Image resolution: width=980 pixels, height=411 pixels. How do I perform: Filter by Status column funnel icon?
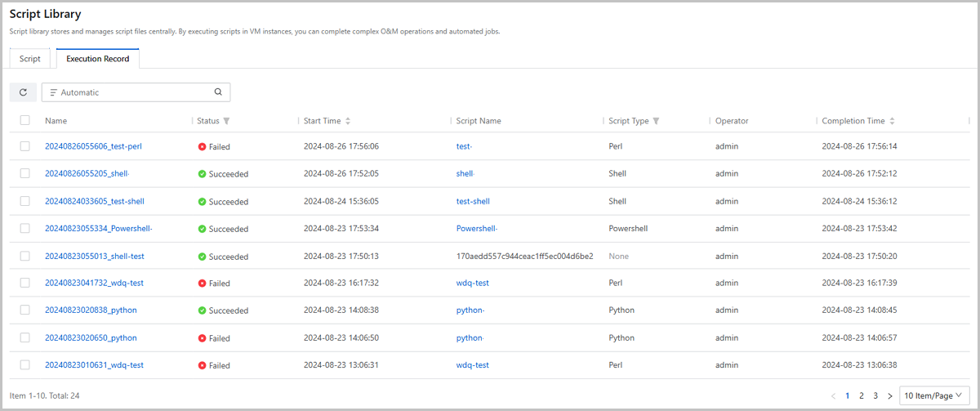[x=226, y=121]
